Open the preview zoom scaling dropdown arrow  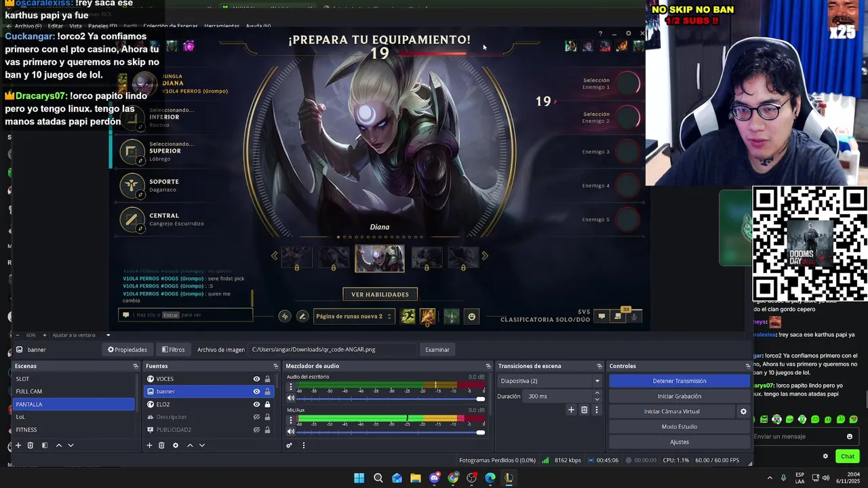[x=108, y=335]
